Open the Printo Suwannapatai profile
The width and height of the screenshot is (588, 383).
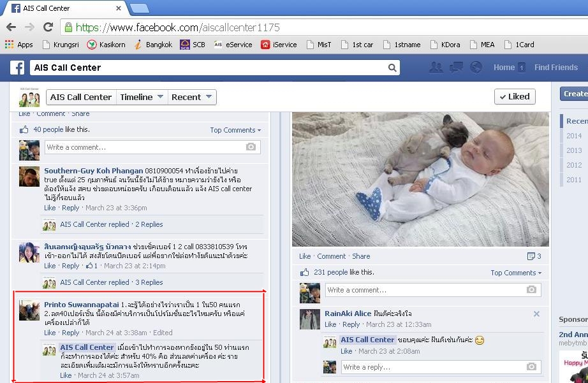point(82,305)
